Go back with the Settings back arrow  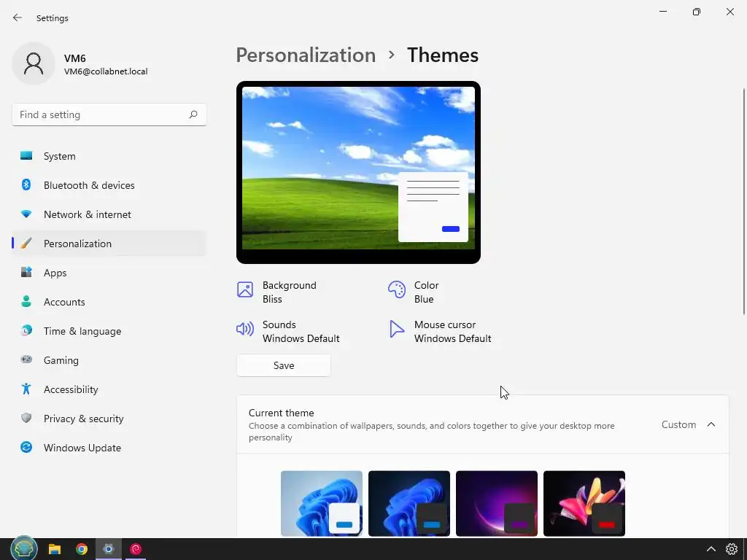(18, 17)
